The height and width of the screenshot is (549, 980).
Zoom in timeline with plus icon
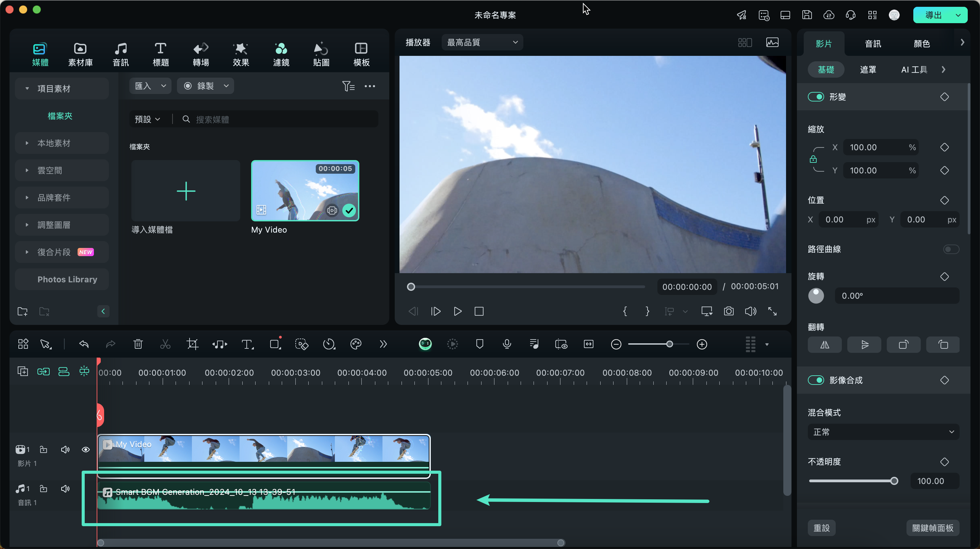tap(702, 344)
